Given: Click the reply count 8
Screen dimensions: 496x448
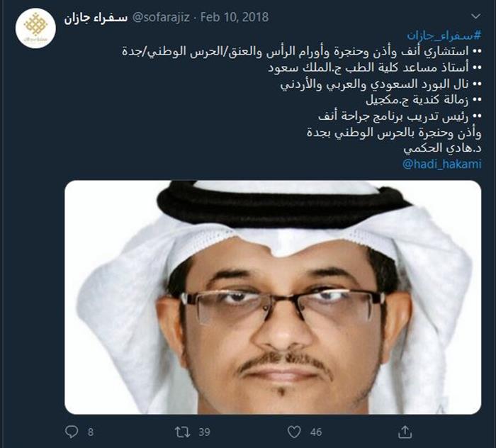Looking at the screenshot, I should [91, 432].
